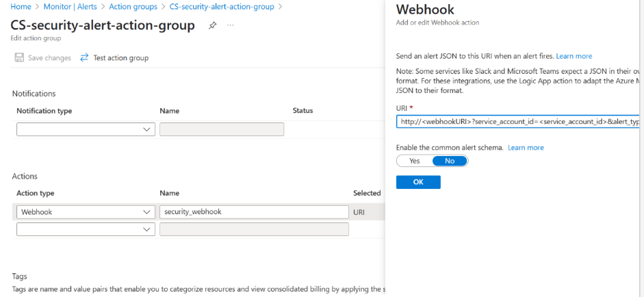Open Learn more beside alert JSON text
The height and width of the screenshot is (297, 644).
point(574,56)
